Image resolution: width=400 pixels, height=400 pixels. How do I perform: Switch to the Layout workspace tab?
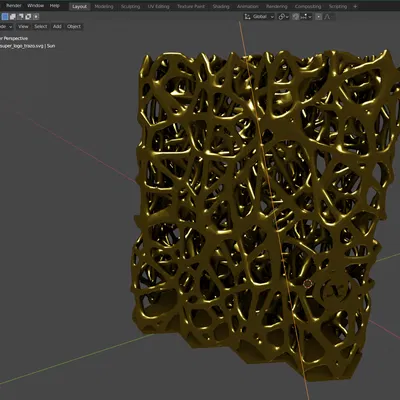click(x=79, y=6)
